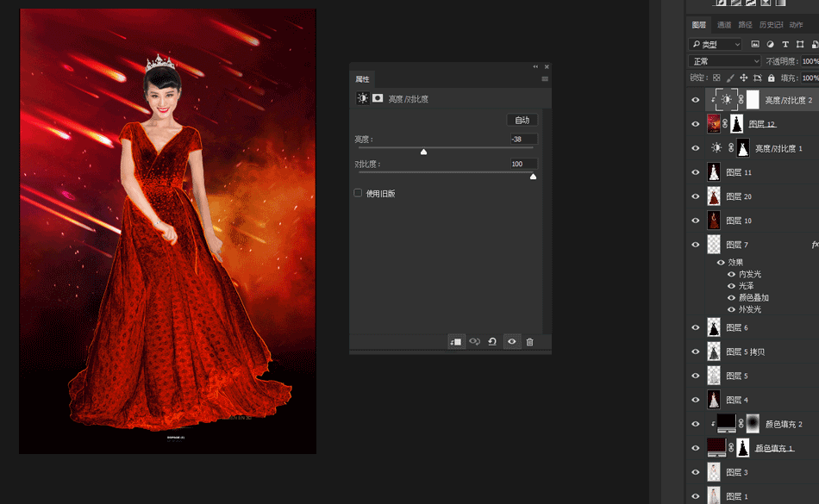Viewport: 819px width, 504px height.
Task: Open the blend mode 正常 dropdown
Action: (724, 61)
